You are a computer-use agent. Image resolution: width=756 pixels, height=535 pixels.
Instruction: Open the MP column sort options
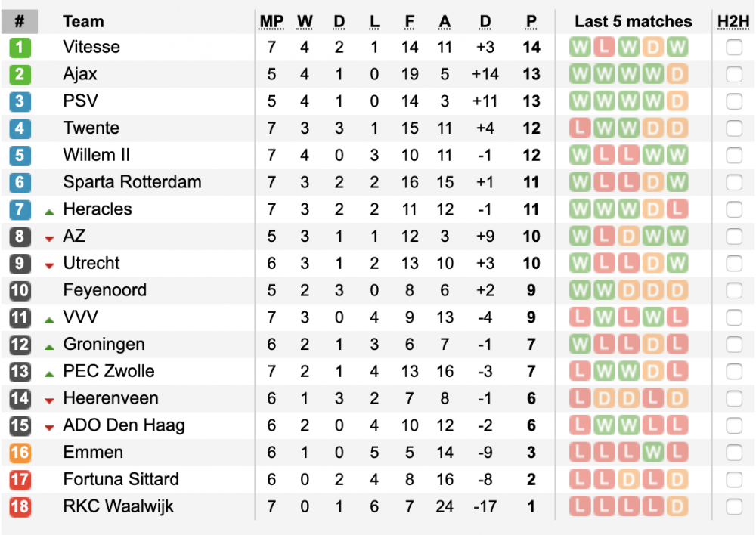(271, 21)
